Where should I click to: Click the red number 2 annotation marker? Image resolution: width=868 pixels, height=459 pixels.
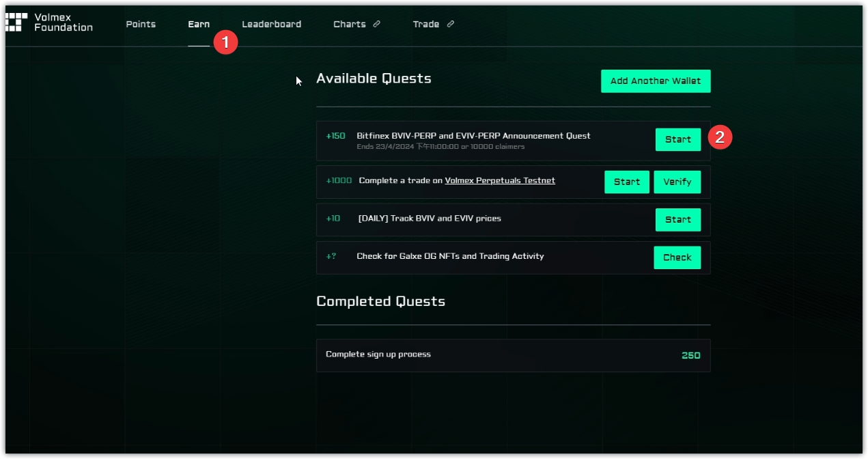pyautogui.click(x=720, y=137)
